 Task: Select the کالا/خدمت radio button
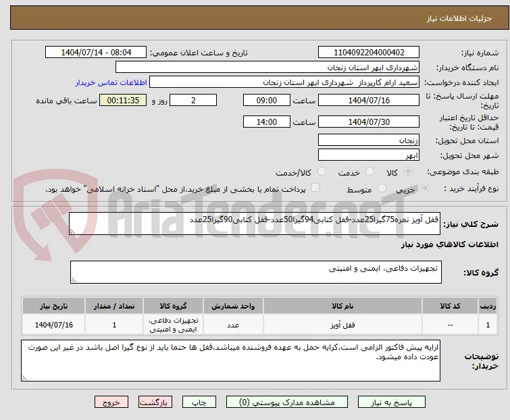(322, 171)
